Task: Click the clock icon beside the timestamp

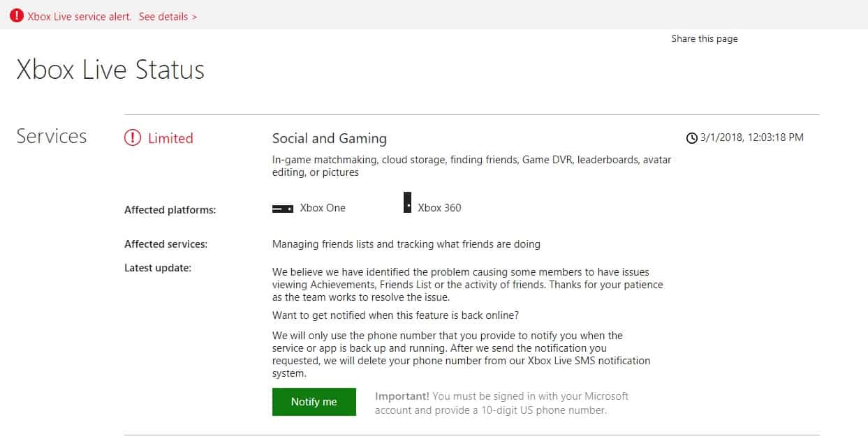Action: click(692, 138)
